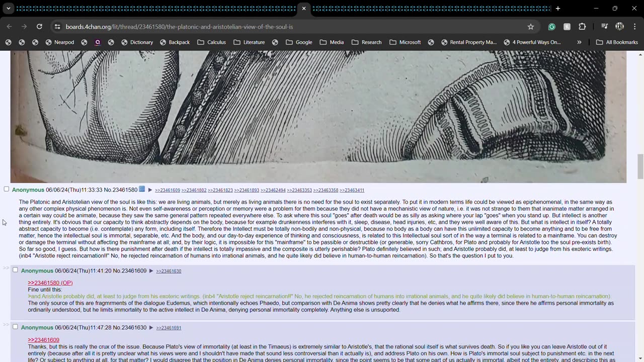Go back to previous page
The width and height of the screenshot is (644, 362).
coord(9,27)
